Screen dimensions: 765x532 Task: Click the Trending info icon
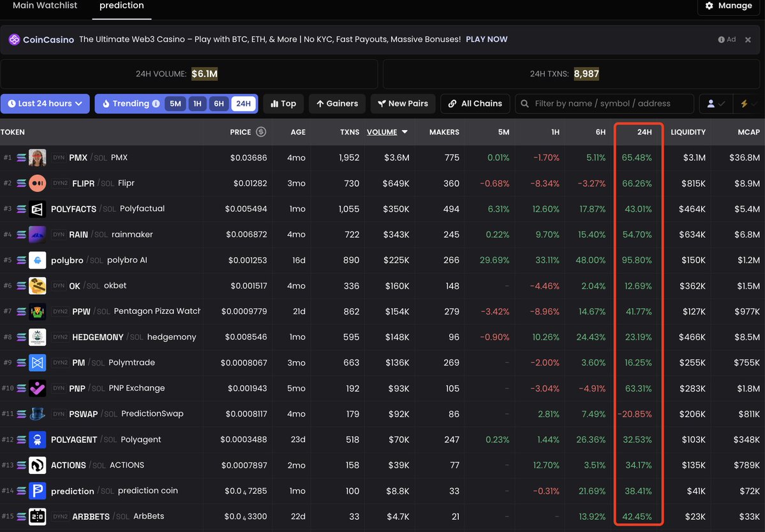click(156, 103)
